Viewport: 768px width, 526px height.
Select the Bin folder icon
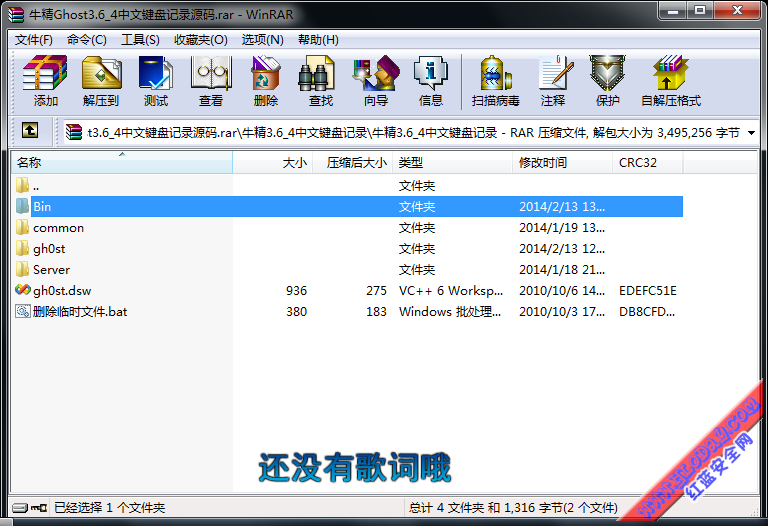[23, 206]
